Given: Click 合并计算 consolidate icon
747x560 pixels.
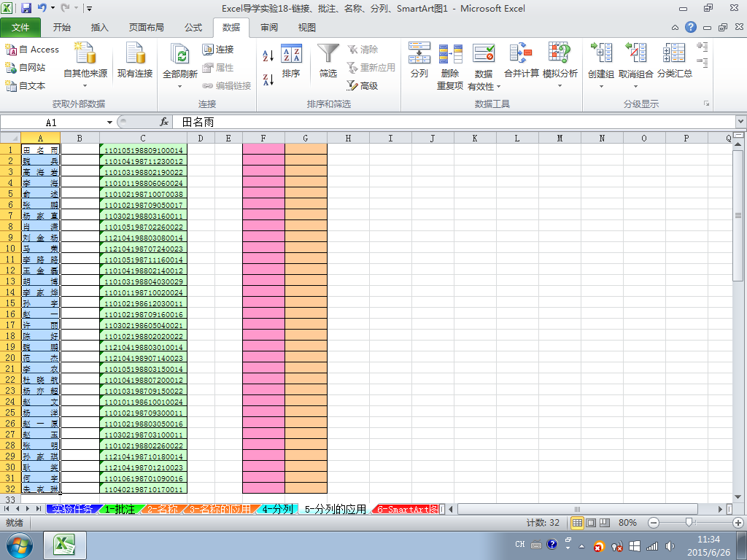Looking at the screenshot, I should pyautogui.click(x=521, y=52).
